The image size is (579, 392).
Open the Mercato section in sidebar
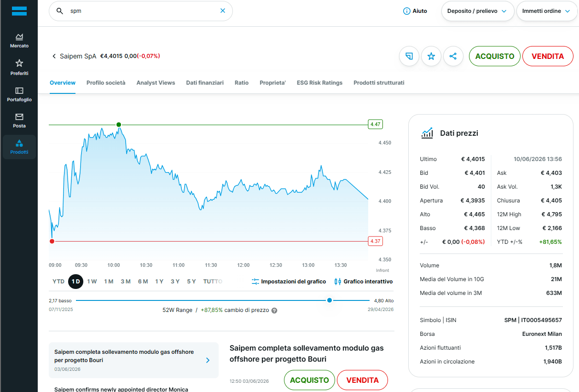click(x=19, y=40)
